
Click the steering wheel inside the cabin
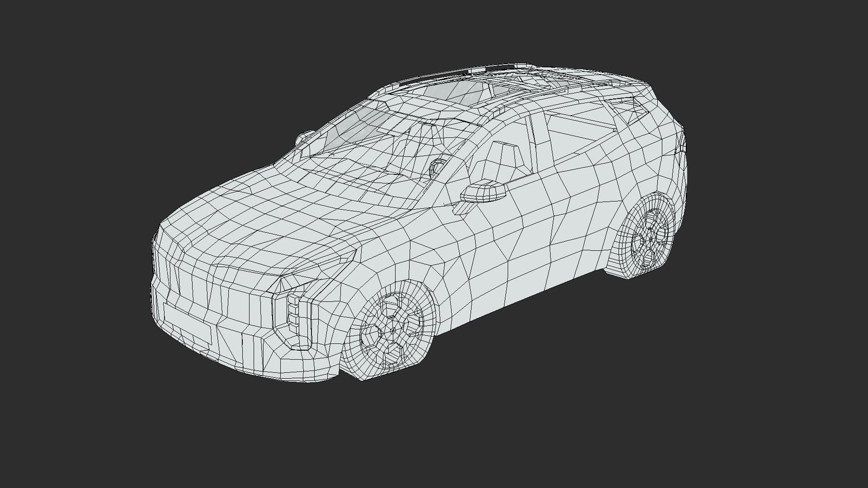coord(437,167)
